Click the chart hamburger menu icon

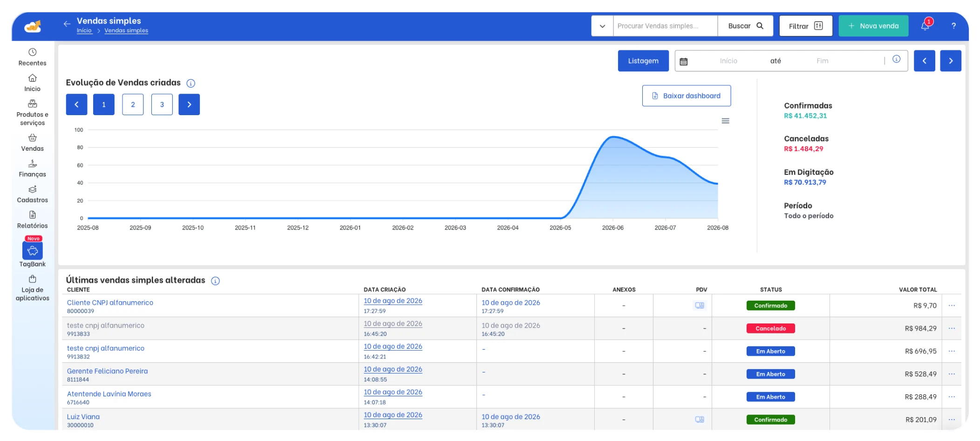(725, 121)
